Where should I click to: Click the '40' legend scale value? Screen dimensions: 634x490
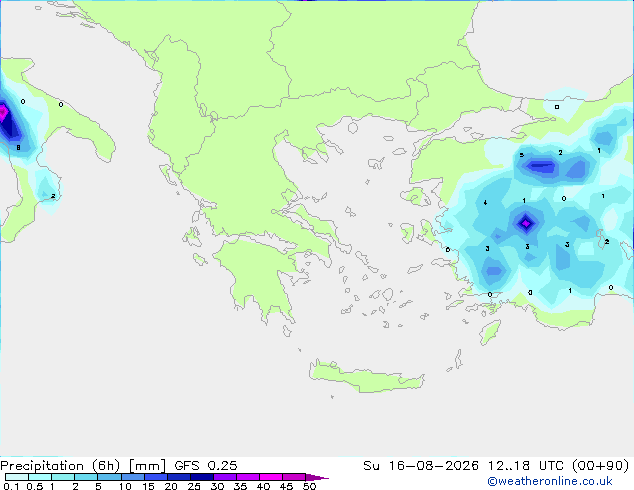click(263, 486)
